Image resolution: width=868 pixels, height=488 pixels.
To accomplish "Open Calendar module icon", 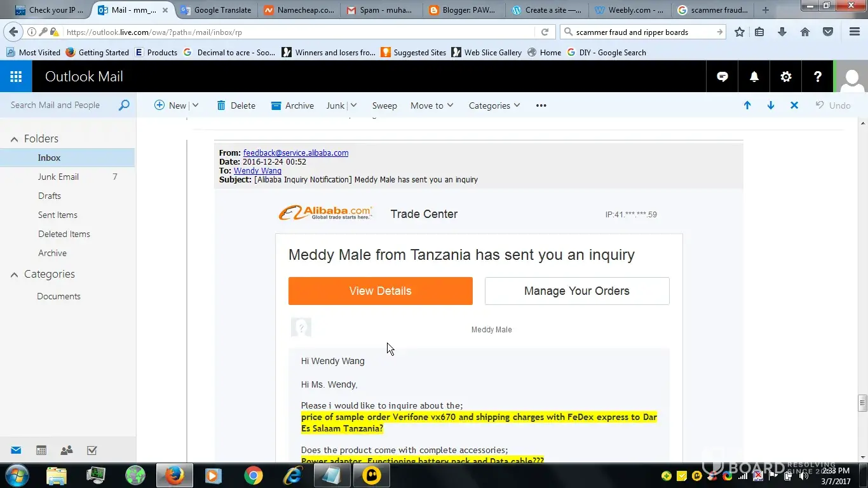I will (41, 451).
